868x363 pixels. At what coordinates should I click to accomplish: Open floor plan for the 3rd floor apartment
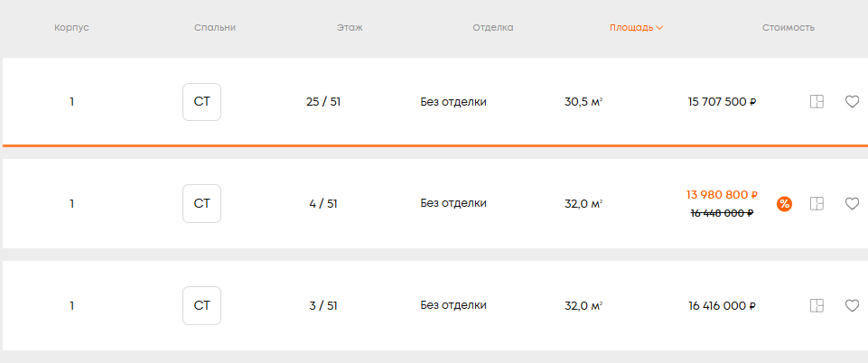(817, 306)
